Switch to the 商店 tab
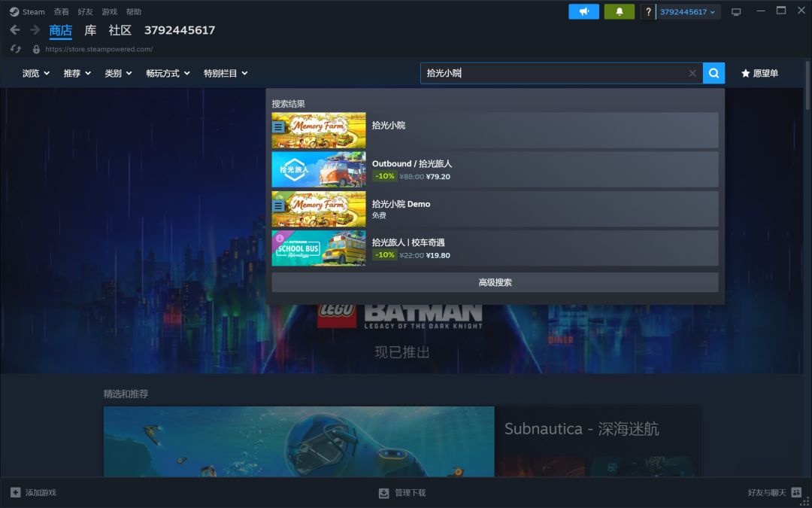812x508 pixels. [x=61, y=30]
